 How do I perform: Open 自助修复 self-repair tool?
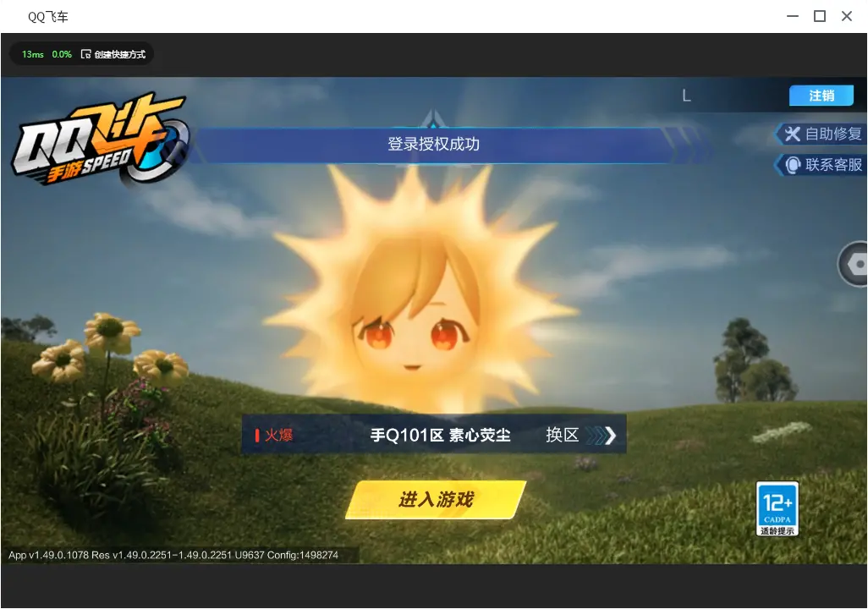pyautogui.click(x=821, y=134)
